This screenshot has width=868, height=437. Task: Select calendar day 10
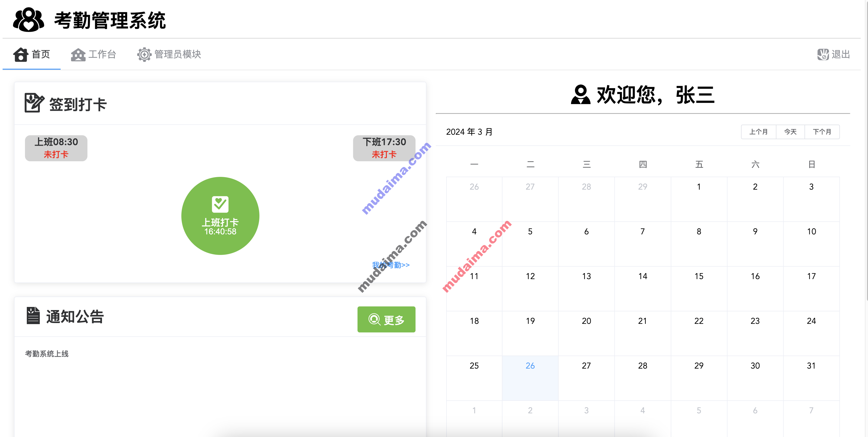click(x=812, y=244)
